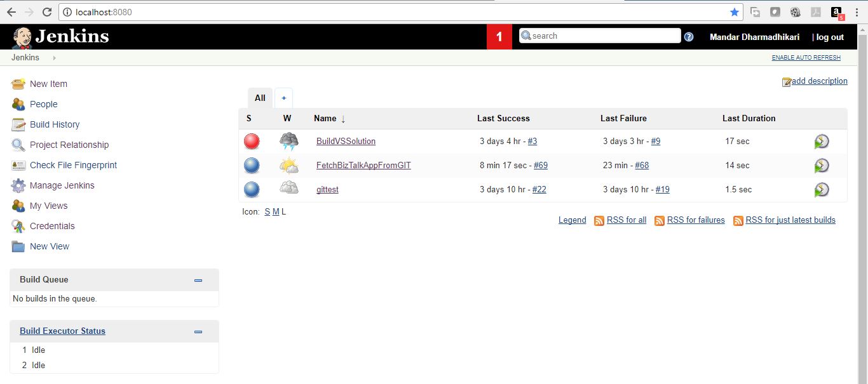Click Check File Fingerprint icon

[x=18, y=165]
